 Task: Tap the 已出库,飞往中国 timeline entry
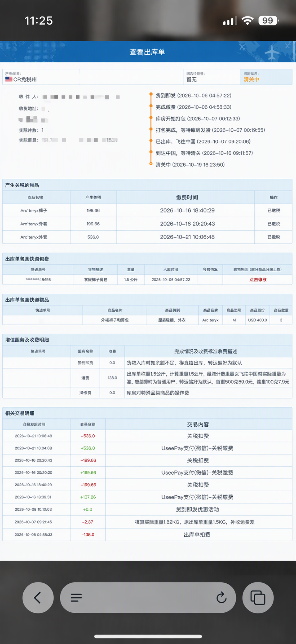click(x=203, y=142)
